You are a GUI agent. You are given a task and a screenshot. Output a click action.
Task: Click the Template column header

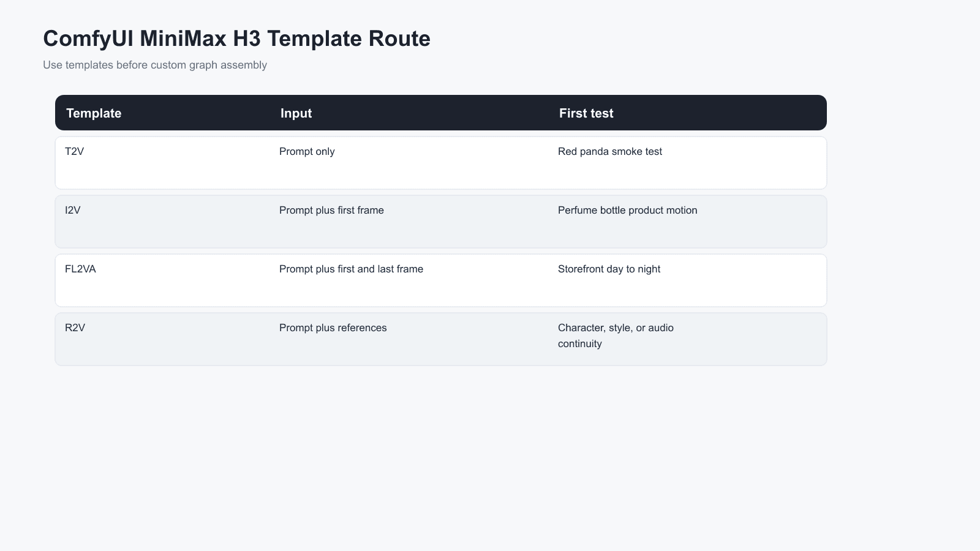[x=94, y=113]
